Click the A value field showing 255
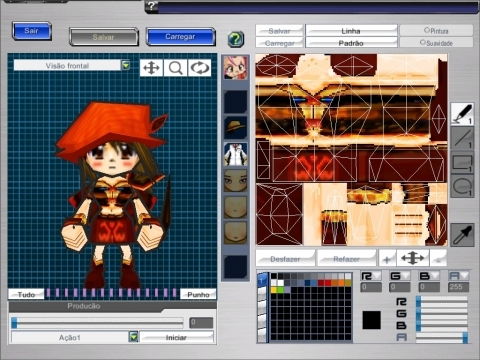 tap(459, 287)
